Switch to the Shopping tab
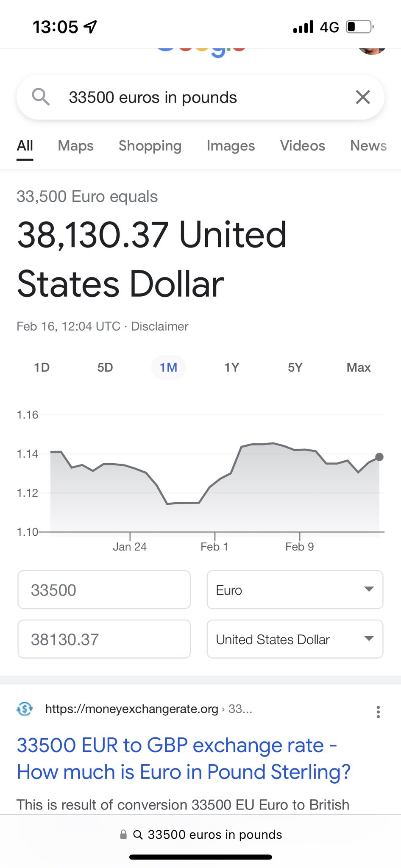The image size is (401, 868). 150,146
